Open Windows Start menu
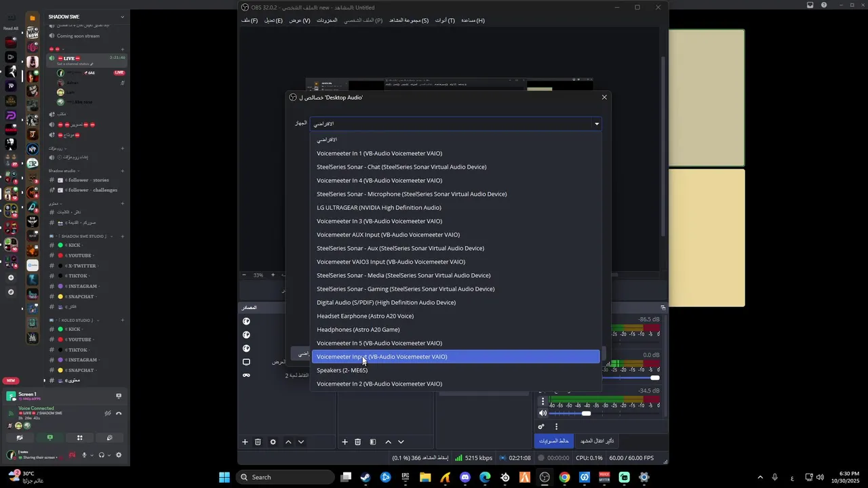Image resolution: width=868 pixels, height=488 pixels. point(224,477)
